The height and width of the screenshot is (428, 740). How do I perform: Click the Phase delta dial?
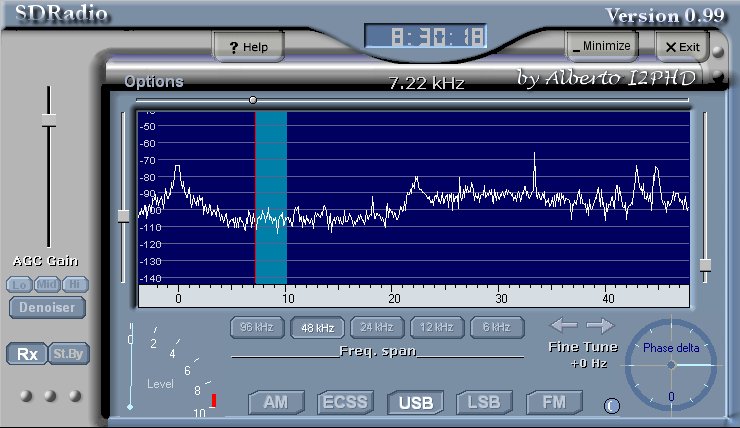point(670,365)
